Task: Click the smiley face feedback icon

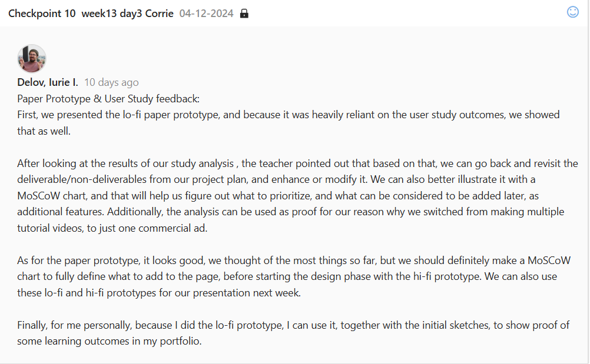Action: click(573, 12)
